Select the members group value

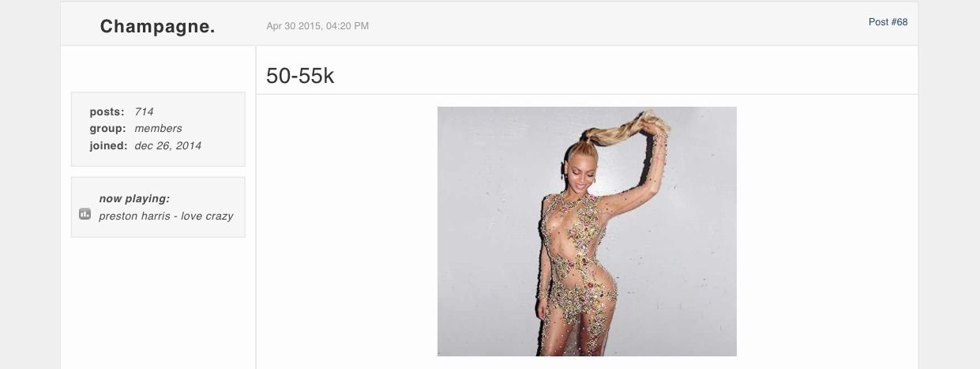click(x=158, y=128)
